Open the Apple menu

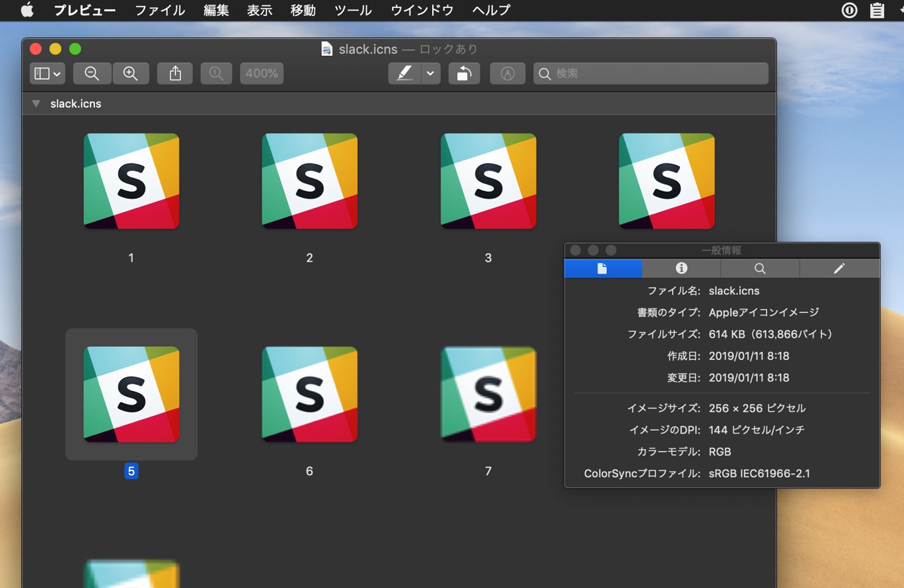[27, 10]
